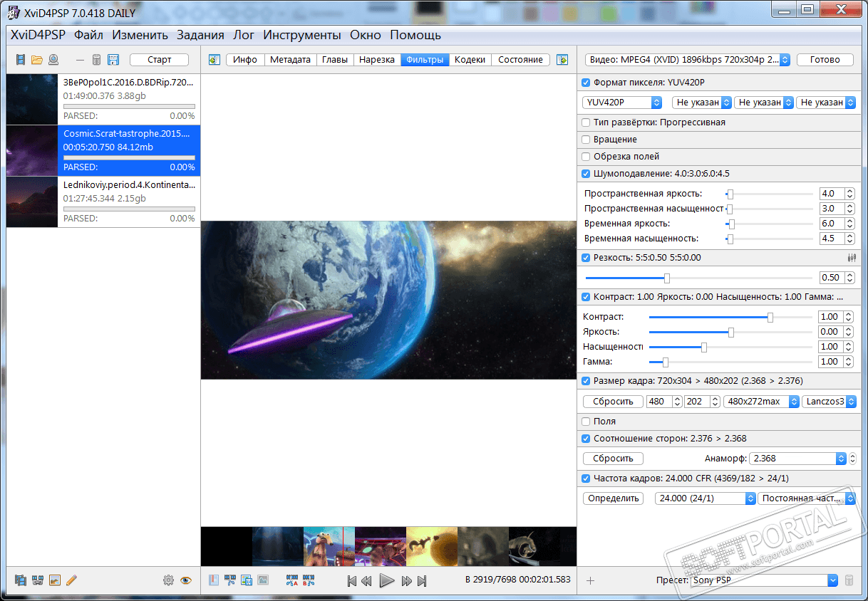Click the Резкость slider handle
Viewport: 868px width, 601px height.
(667, 278)
